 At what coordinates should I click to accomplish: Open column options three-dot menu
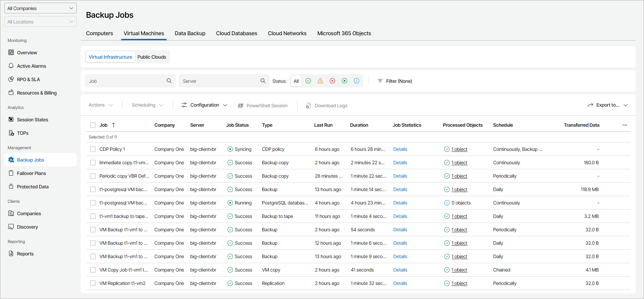(x=625, y=125)
